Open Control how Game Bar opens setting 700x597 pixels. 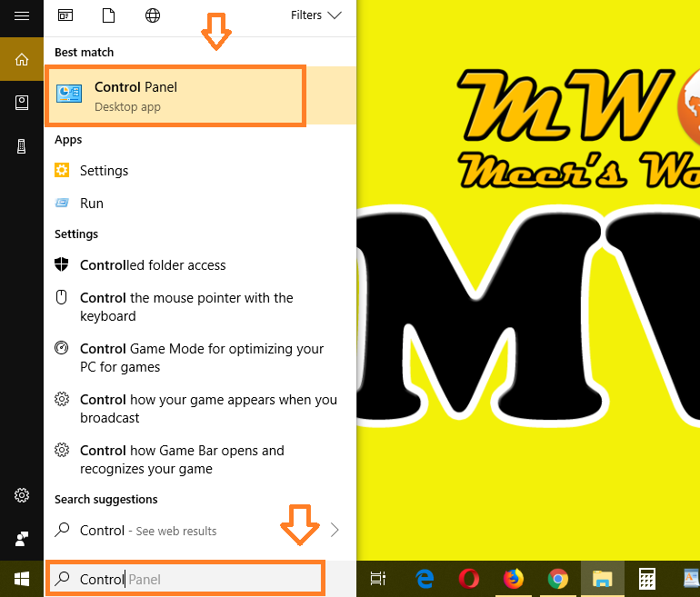point(200,460)
